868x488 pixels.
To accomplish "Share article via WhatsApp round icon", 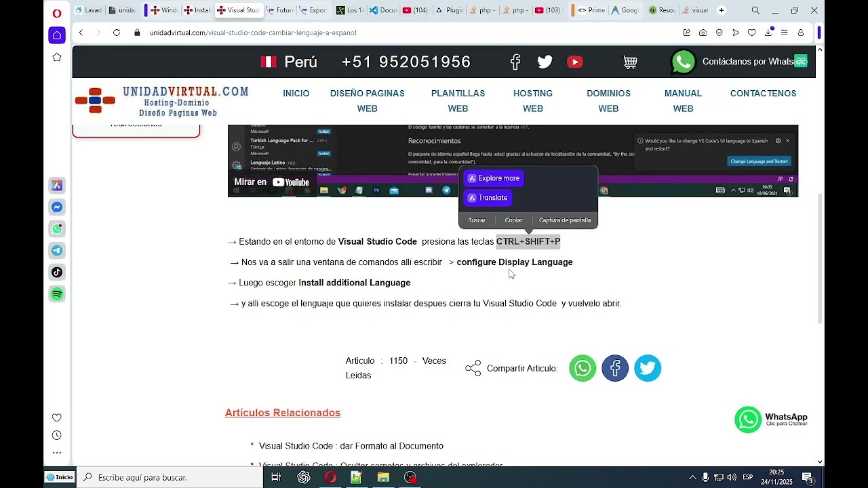I will (x=583, y=368).
